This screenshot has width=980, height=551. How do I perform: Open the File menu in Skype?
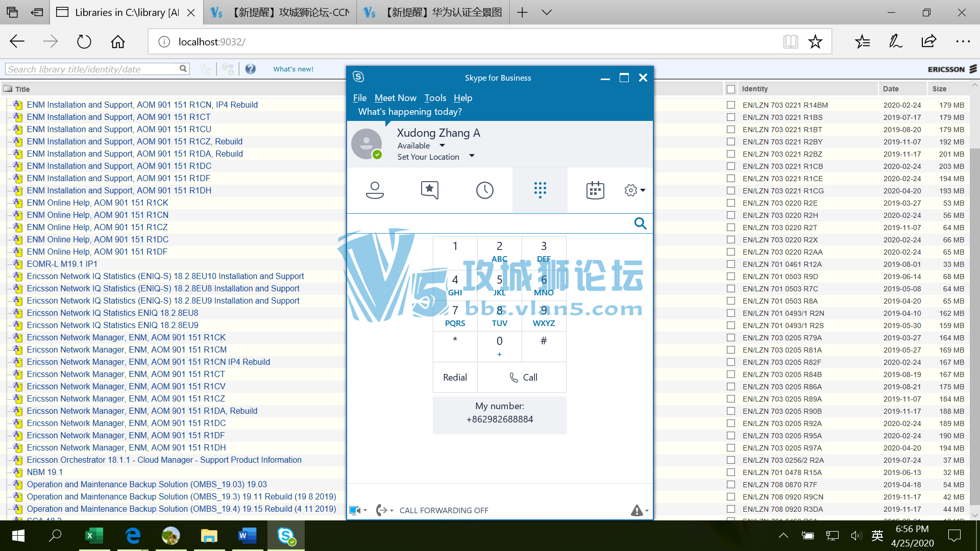pyautogui.click(x=359, y=98)
